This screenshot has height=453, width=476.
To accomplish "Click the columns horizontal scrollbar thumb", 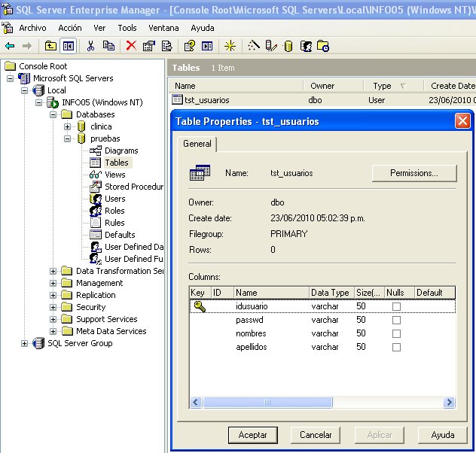I will coord(267,403).
